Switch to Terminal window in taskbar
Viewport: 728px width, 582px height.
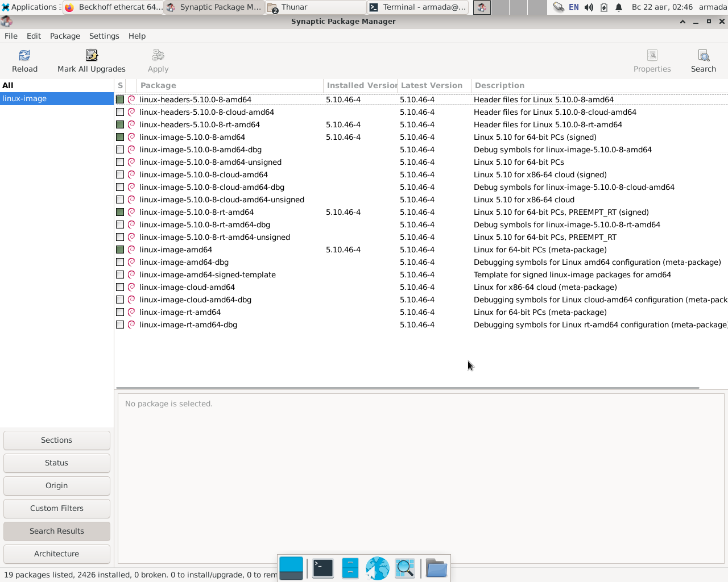[418, 7]
